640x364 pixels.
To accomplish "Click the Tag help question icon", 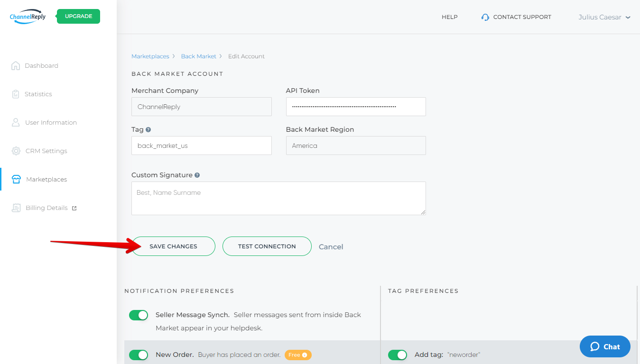I will pyautogui.click(x=148, y=129).
